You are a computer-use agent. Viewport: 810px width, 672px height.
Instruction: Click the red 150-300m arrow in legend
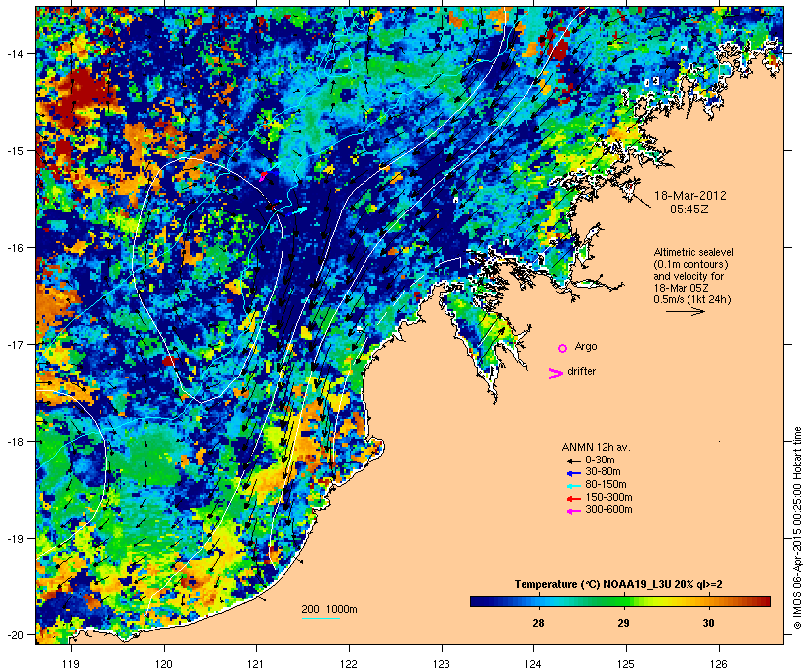573,499
